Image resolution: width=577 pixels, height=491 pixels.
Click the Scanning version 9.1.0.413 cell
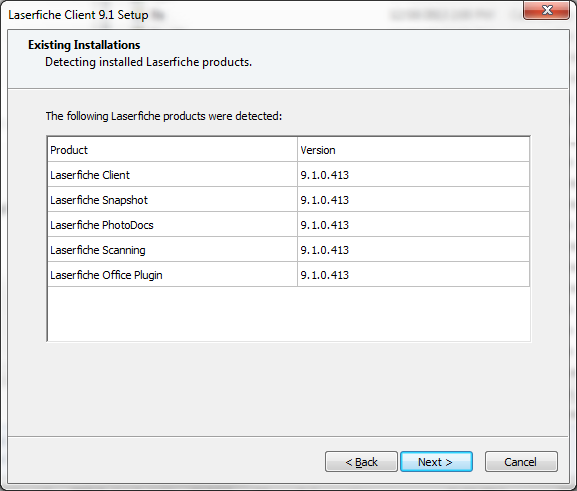(413, 250)
